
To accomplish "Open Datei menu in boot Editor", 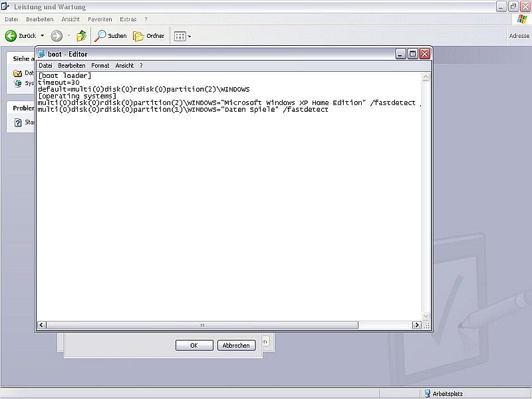I will point(45,65).
